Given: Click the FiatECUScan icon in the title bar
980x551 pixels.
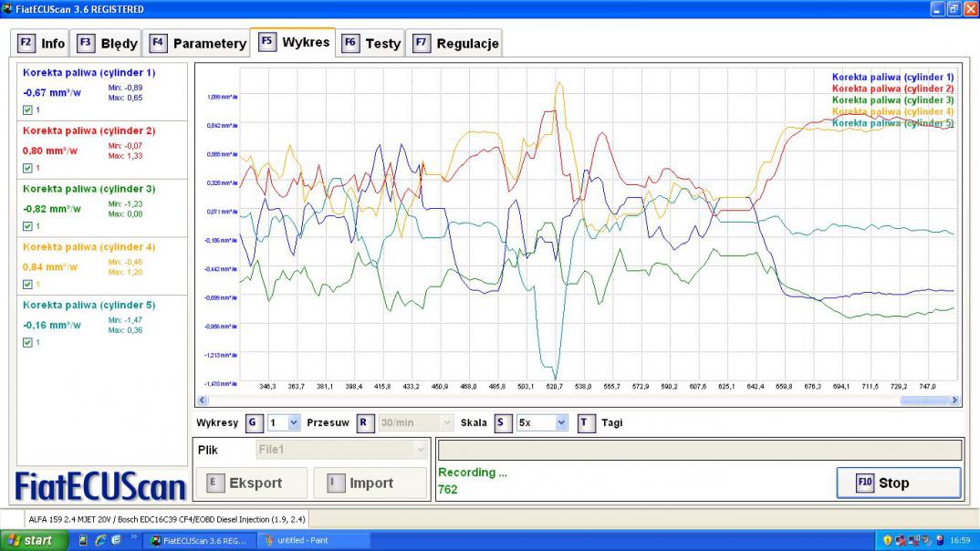Looking at the screenshot, I should [7, 9].
